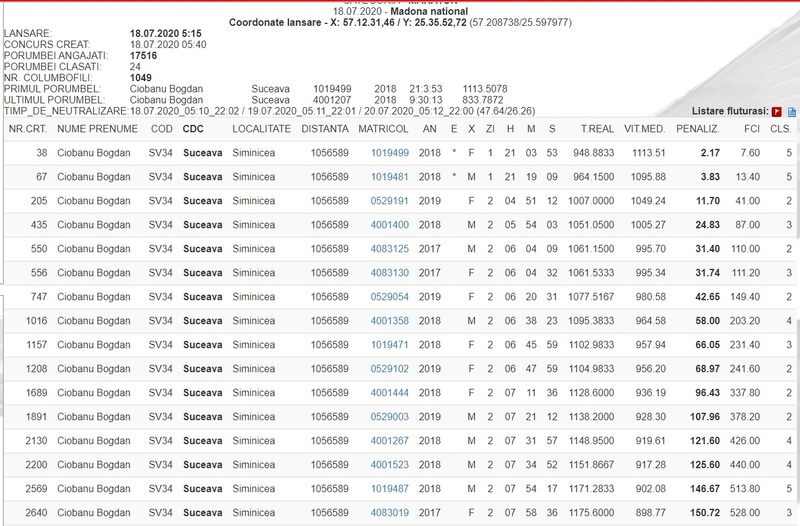Click matricol number 0529054

pos(390,297)
